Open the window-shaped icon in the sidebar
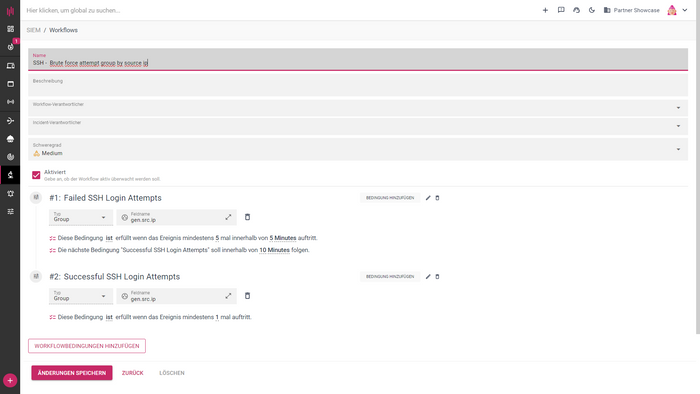The image size is (700, 394). (x=10, y=84)
